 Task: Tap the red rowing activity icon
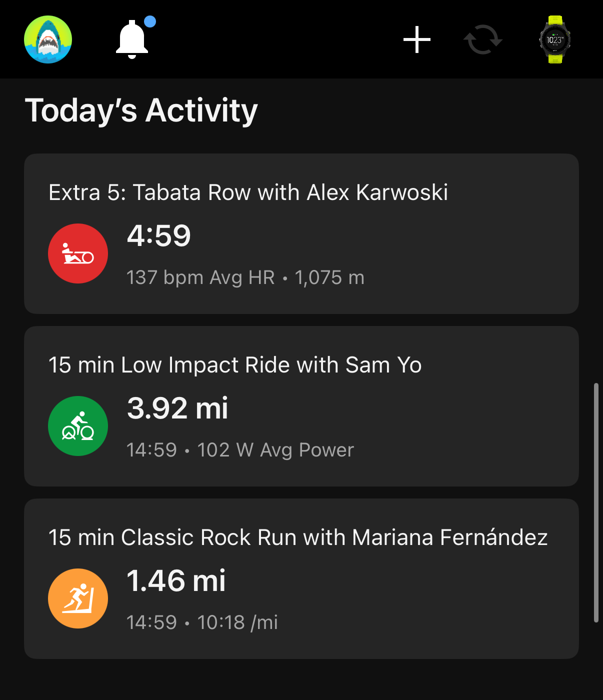point(78,253)
